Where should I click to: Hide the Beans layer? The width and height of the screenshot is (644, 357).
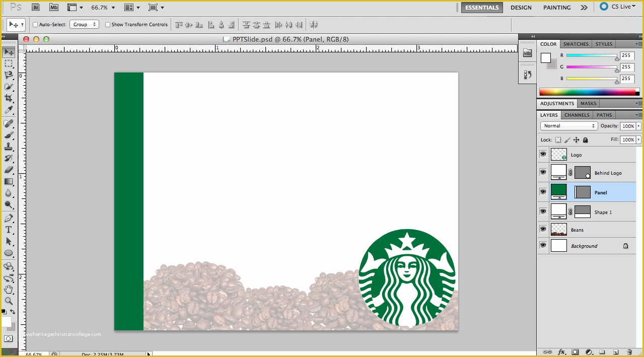pos(543,229)
